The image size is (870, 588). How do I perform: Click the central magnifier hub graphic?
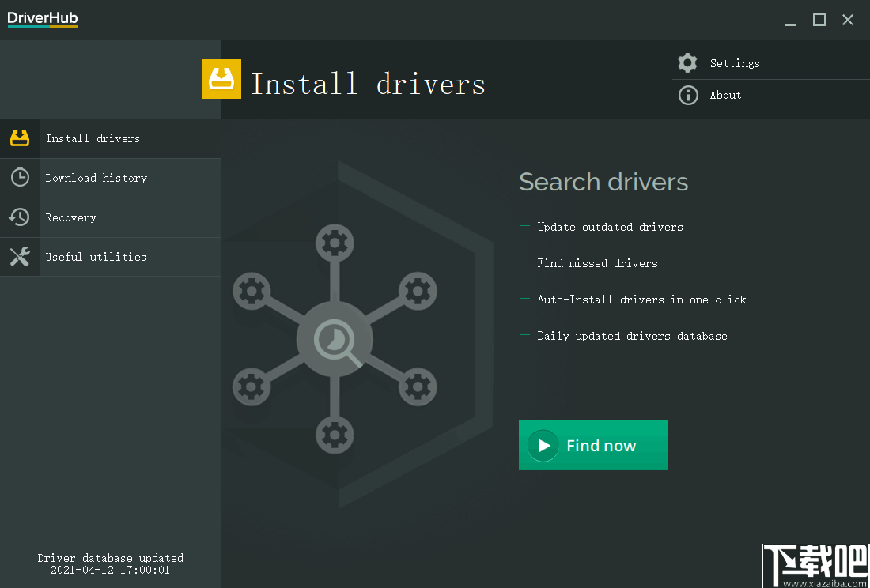point(335,338)
